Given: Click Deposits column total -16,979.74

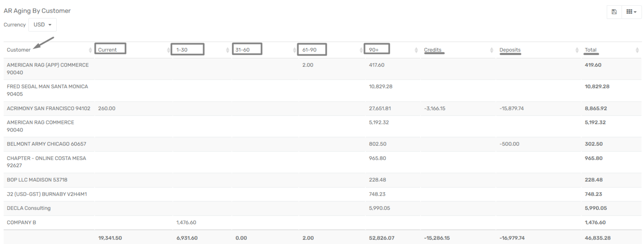Looking at the screenshot, I should point(512,238).
